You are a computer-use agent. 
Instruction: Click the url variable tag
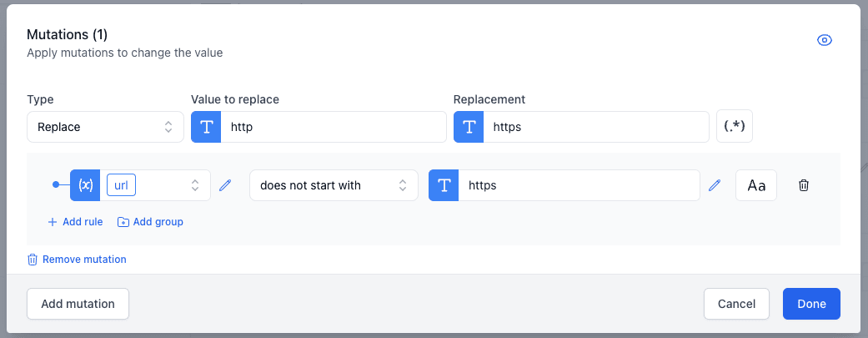(x=121, y=185)
